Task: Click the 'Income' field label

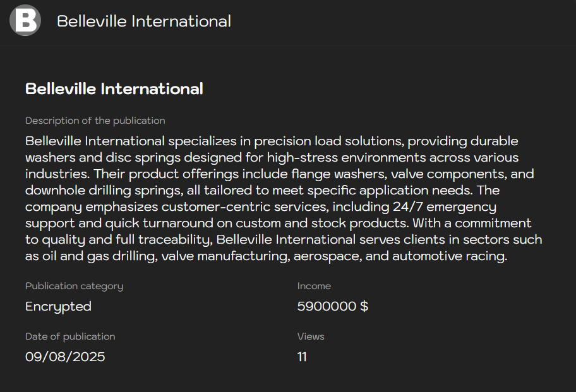Action: tap(314, 286)
